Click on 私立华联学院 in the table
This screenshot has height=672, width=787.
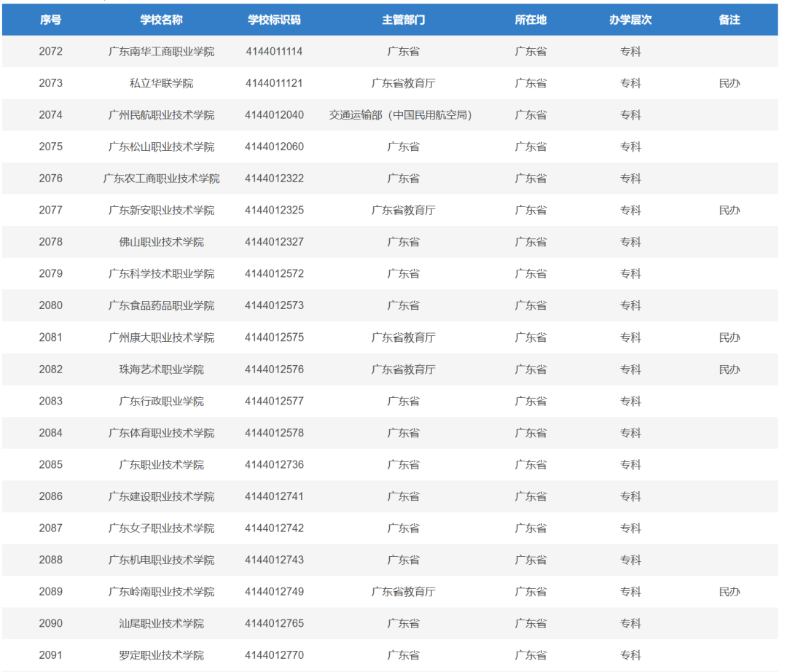coord(161,83)
